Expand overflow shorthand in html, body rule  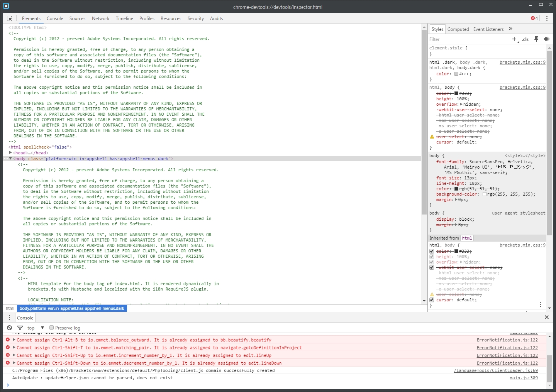461,104
